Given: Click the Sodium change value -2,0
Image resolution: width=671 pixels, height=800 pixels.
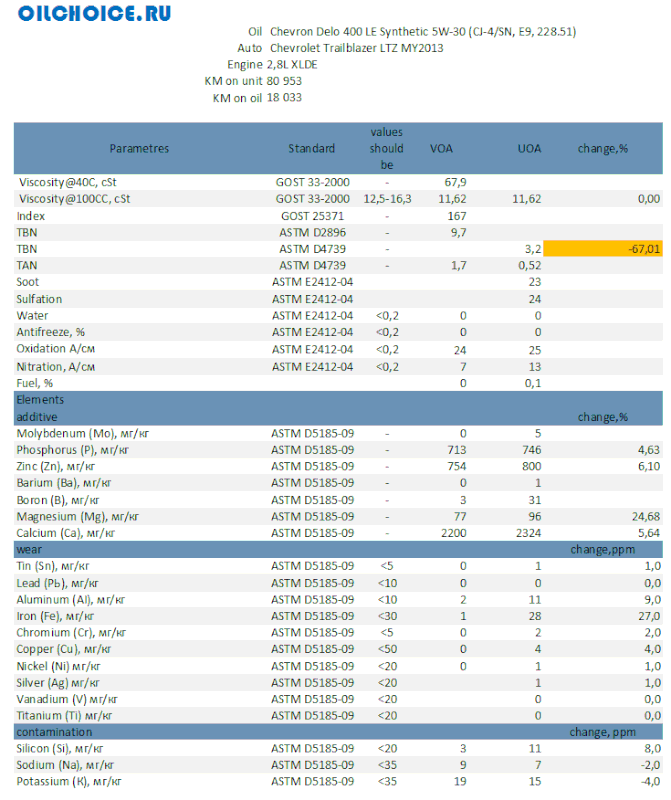Looking at the screenshot, I should pos(651,765).
